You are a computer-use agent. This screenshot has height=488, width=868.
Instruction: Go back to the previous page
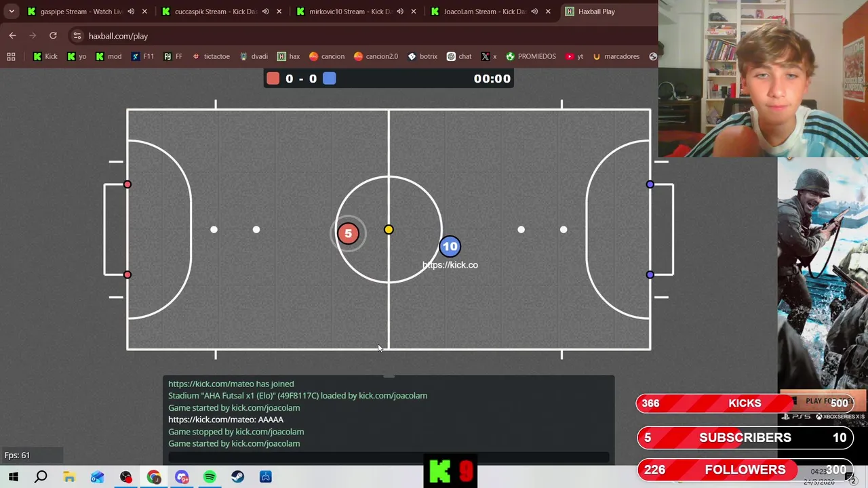click(12, 36)
